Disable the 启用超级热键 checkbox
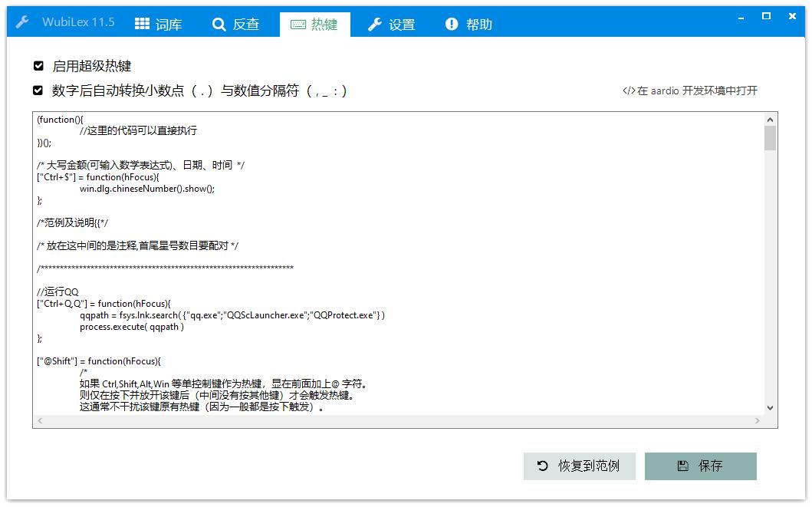 click(x=38, y=65)
